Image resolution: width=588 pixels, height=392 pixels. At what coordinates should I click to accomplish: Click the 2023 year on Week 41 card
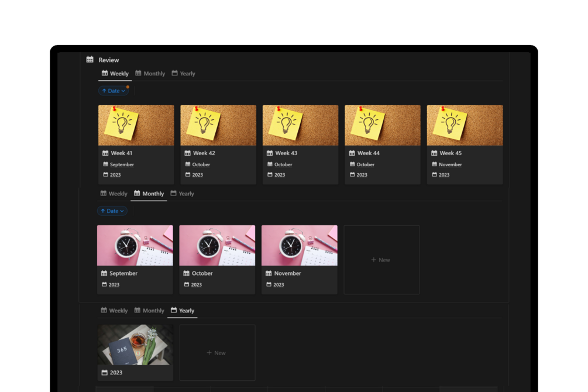(x=115, y=175)
